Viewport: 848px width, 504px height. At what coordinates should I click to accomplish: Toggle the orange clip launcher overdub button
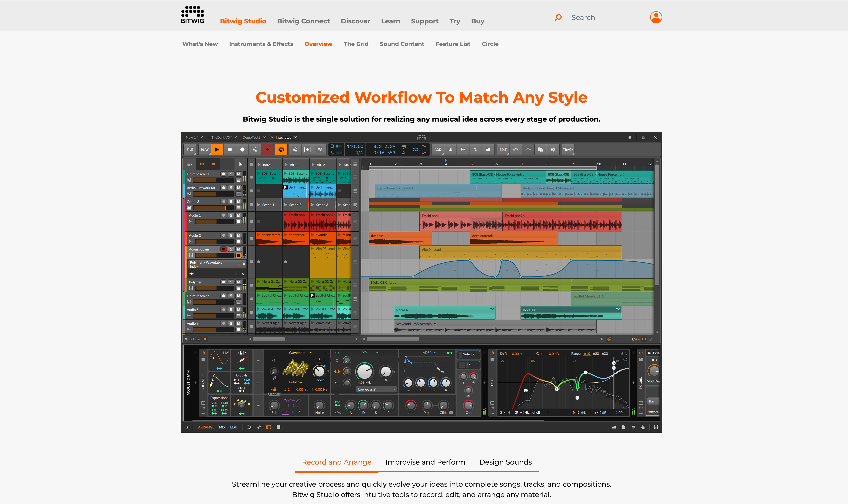pyautogui.click(x=281, y=150)
